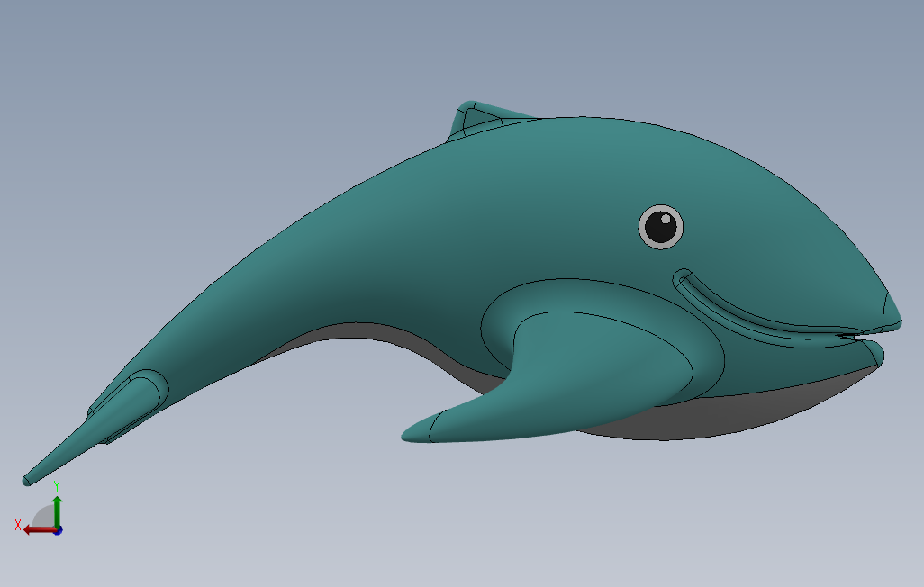
Task: Select the gray quarter-circle plane of triad
Action: pos(44,518)
